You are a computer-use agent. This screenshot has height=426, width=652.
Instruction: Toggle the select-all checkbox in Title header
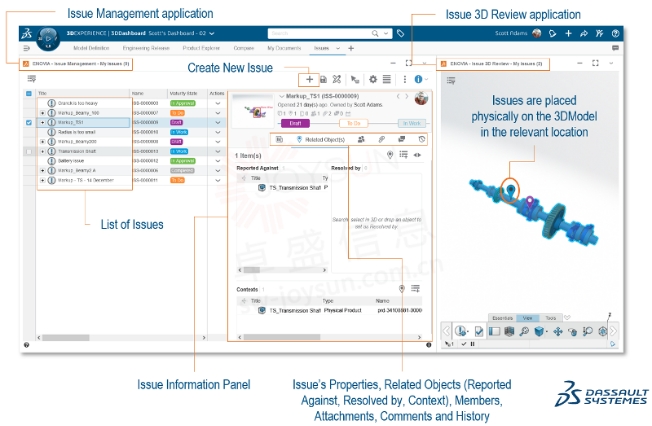click(x=29, y=94)
